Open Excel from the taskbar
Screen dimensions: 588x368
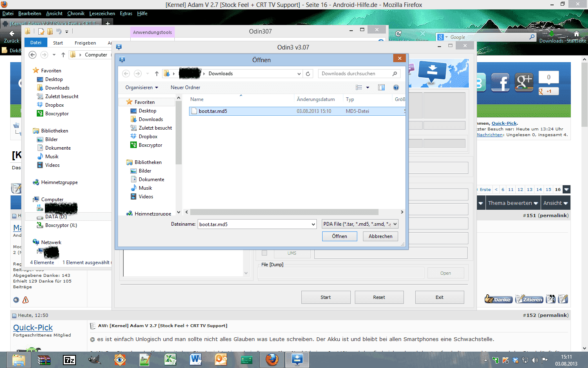(170, 360)
